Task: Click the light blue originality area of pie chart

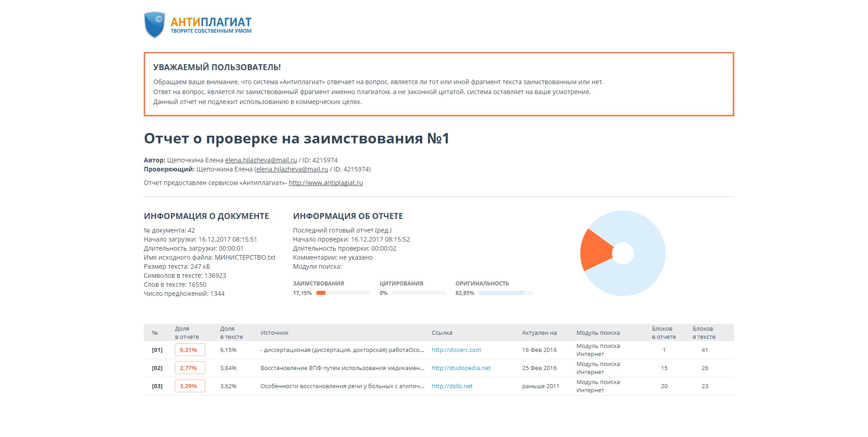Action: pos(642,271)
